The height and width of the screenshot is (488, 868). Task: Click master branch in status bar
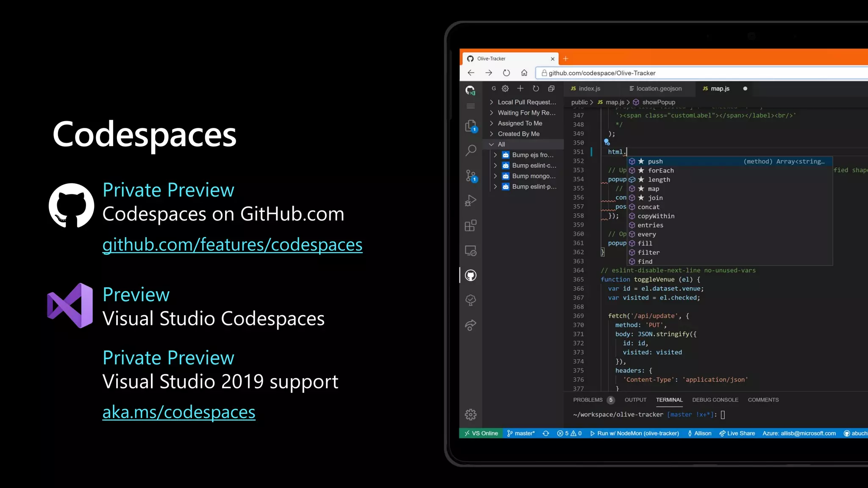click(x=521, y=433)
